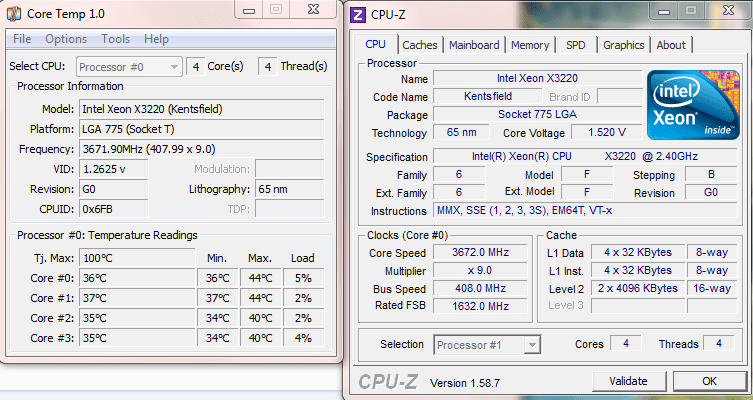The width and height of the screenshot is (753, 400).
Task: Open the Tools menu in Core Temp
Action: coord(115,39)
